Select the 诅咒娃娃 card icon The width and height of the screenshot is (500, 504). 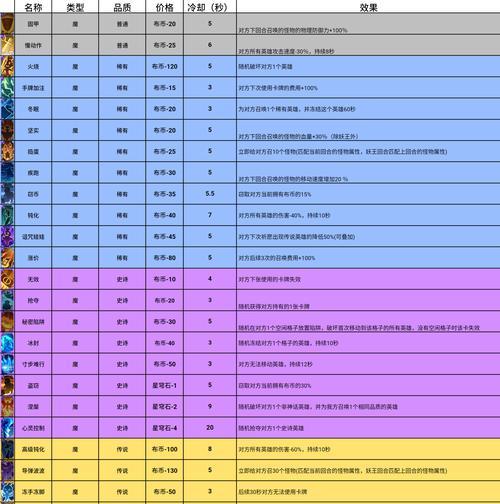(7, 237)
